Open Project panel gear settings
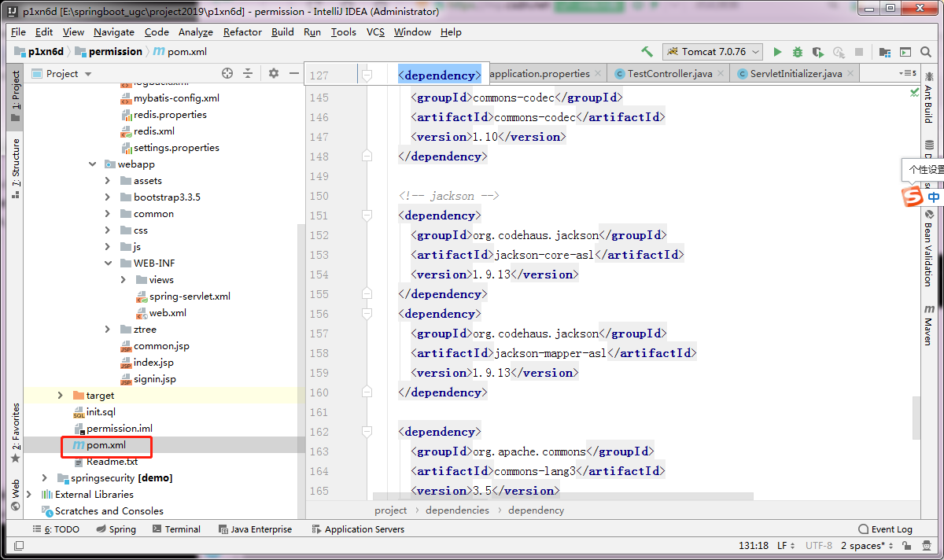Viewport: 944px width, 560px height. click(274, 73)
